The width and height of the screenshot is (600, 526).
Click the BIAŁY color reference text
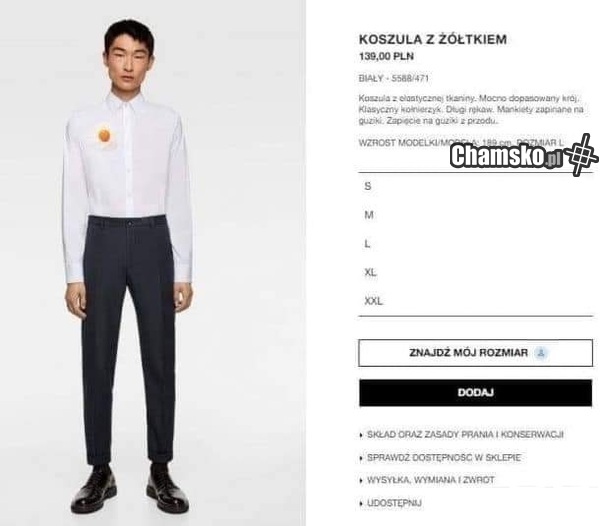tap(394, 78)
